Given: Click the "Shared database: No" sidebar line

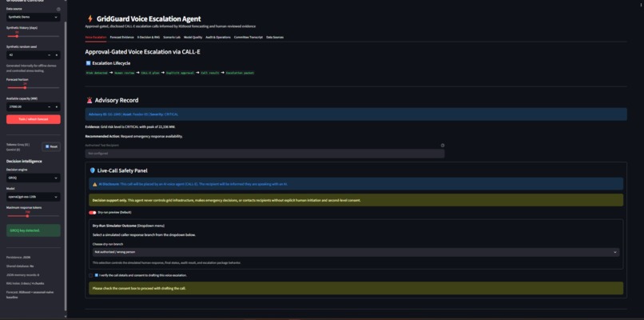Looking at the screenshot, I should click(20, 266).
